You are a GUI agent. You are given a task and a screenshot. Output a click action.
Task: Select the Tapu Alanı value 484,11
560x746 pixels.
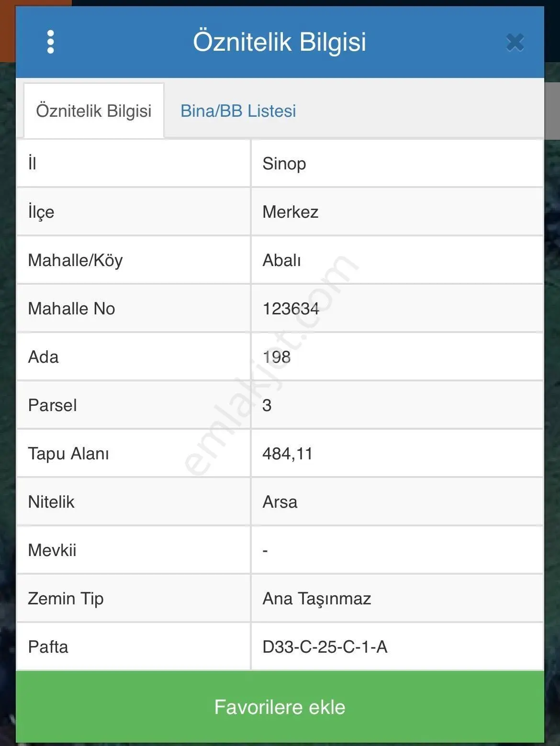tap(288, 454)
